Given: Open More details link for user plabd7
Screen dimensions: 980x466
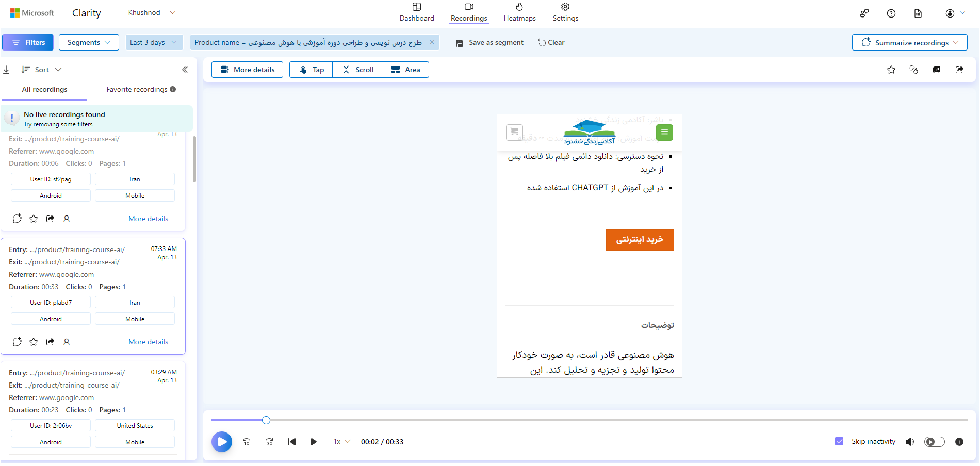Looking at the screenshot, I should pos(149,342).
